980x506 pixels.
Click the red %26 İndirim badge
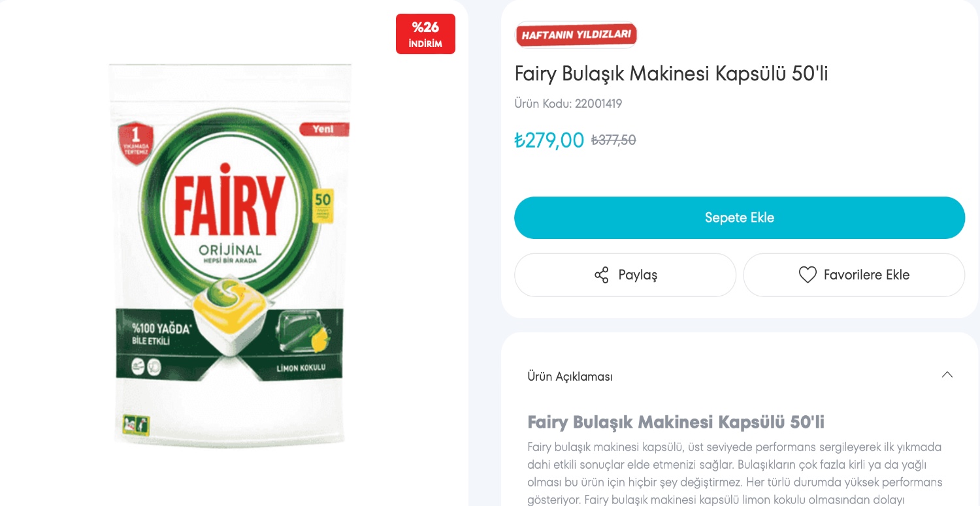tap(425, 34)
